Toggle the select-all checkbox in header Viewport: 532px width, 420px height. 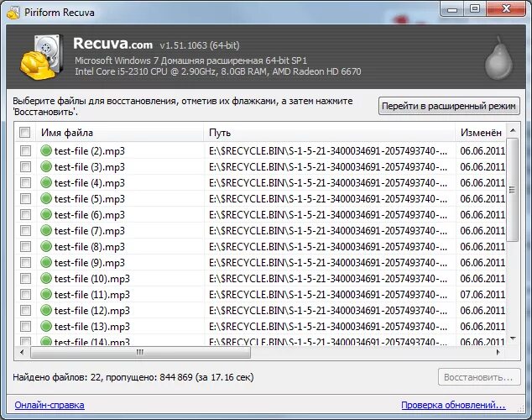click(x=25, y=132)
